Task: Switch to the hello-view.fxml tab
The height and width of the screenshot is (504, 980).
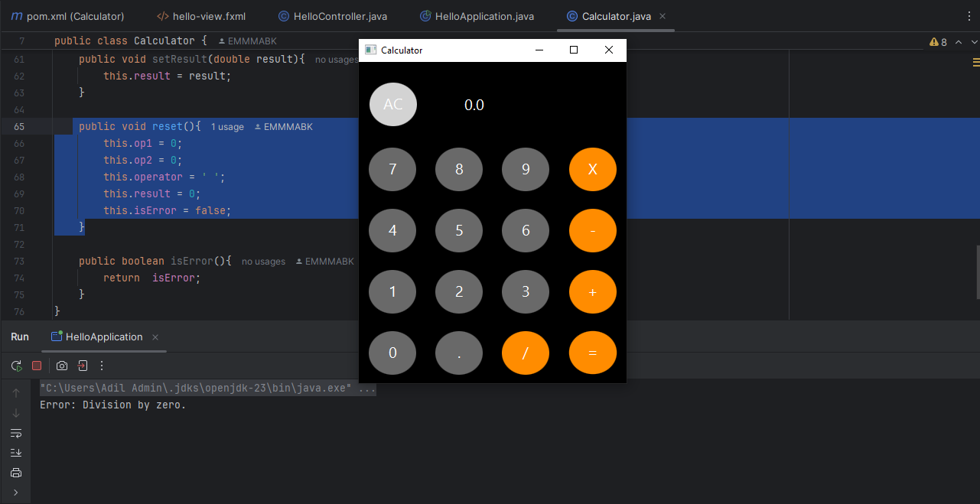Action: [x=201, y=16]
